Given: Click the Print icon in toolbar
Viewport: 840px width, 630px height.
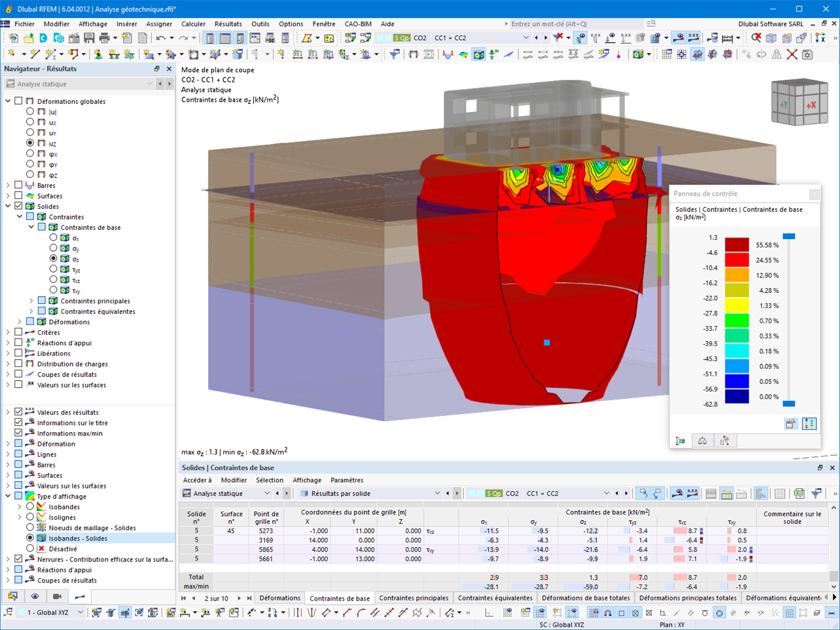Looking at the screenshot, I should [104, 38].
